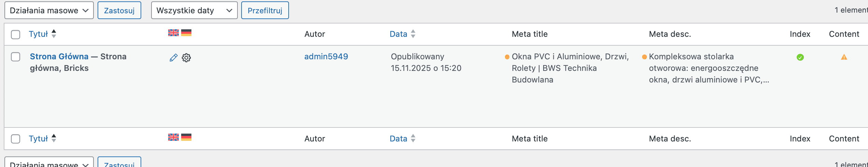Open the Strona Główna page link
Image resolution: width=868 pixels, height=167 pixels.
click(x=59, y=57)
